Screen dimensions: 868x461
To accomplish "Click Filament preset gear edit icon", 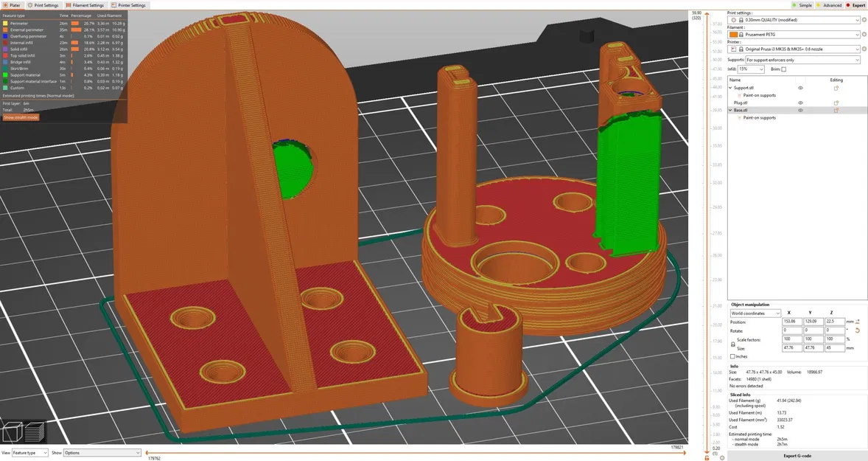I will (x=864, y=35).
